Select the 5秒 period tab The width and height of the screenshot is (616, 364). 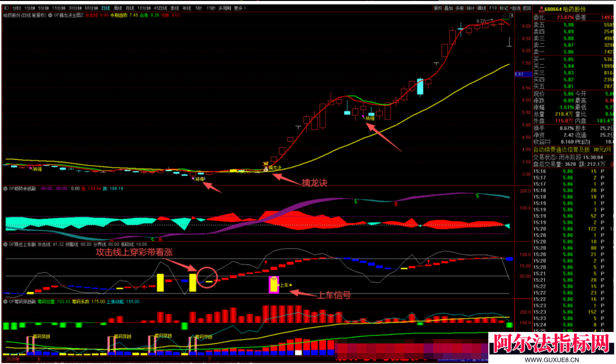[x=198, y=8]
